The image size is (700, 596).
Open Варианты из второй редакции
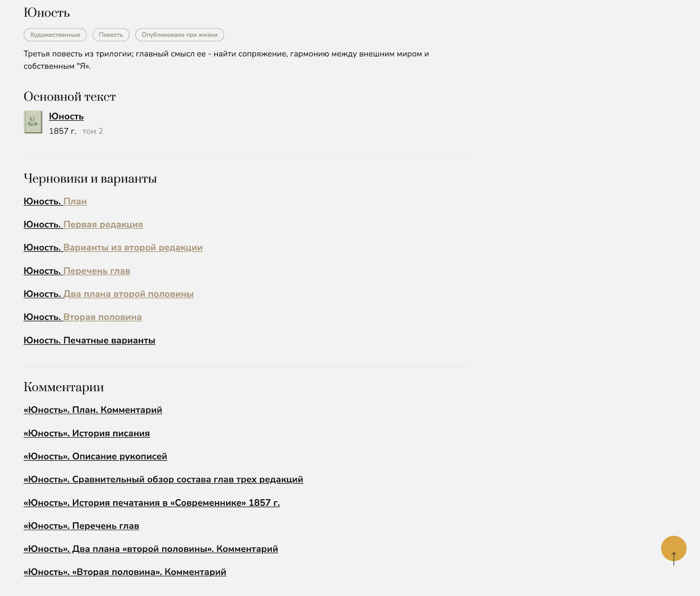pos(113,248)
